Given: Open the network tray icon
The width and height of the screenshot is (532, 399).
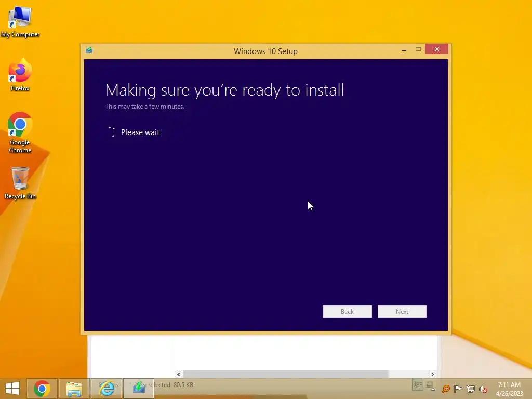Looking at the screenshot, I should coord(471,389).
